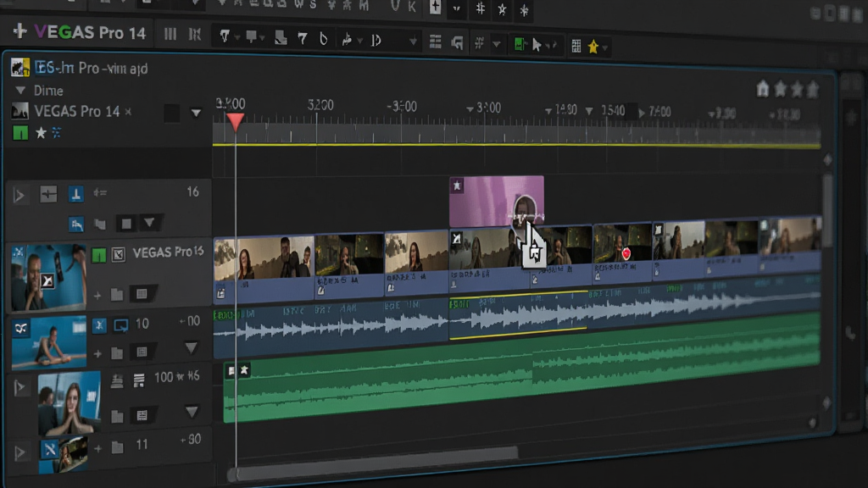
Task: Click the first star icon beside home icon
Action: (781, 88)
